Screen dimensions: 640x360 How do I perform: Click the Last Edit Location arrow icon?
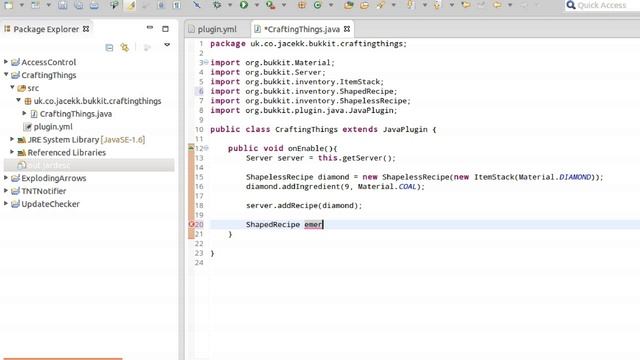tap(465, 5)
